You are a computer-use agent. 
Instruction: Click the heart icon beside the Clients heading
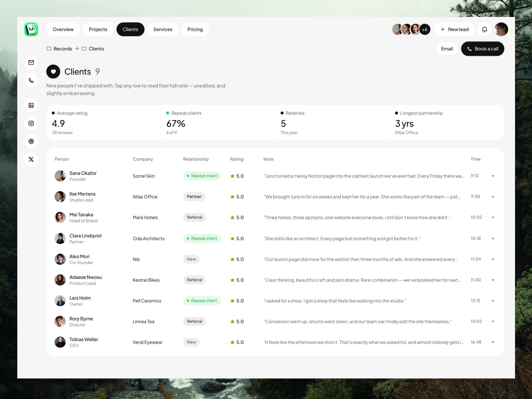pyautogui.click(x=53, y=71)
